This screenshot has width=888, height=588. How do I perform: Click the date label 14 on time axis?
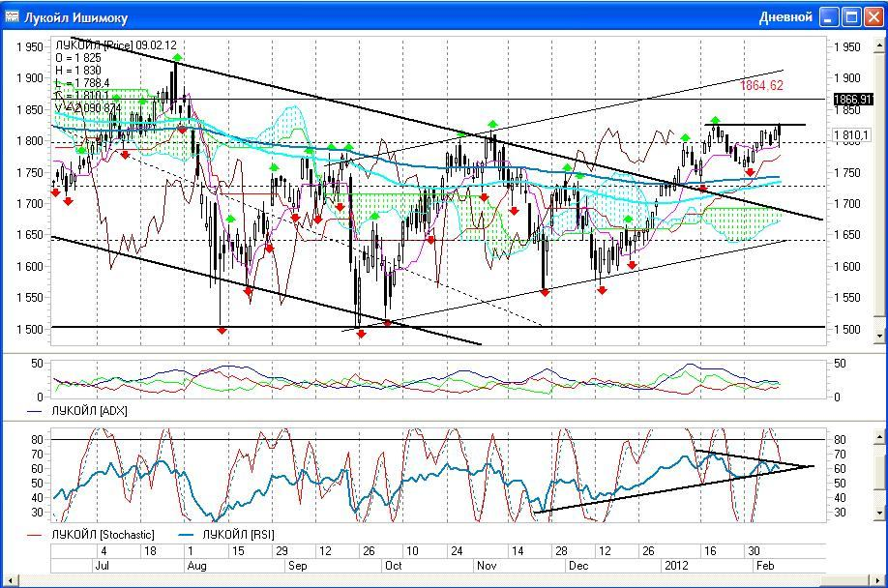(518, 550)
